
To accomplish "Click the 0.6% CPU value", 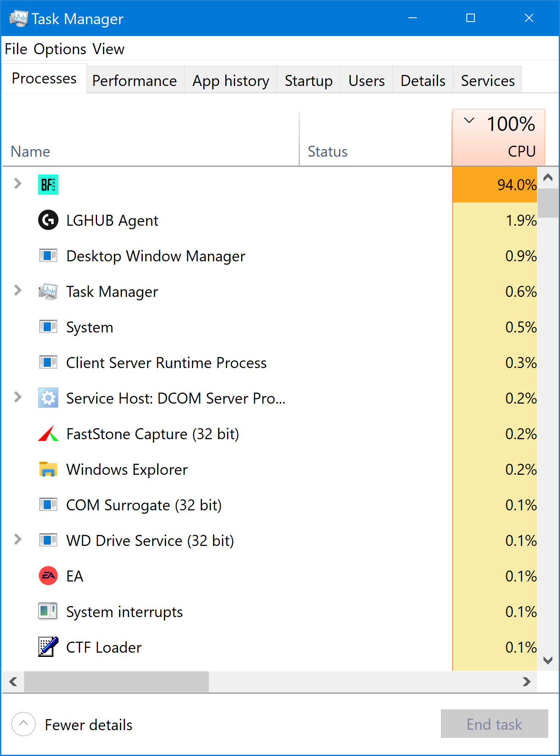I will click(521, 291).
